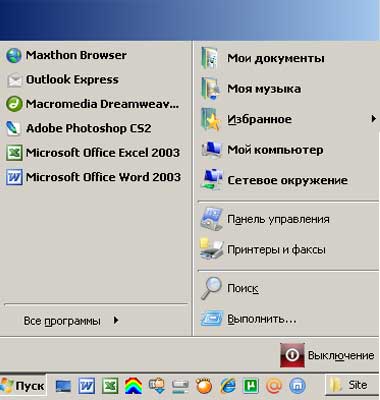Open the Сетевое окружение network icon
The width and height of the screenshot is (380, 400).
[x=211, y=180]
